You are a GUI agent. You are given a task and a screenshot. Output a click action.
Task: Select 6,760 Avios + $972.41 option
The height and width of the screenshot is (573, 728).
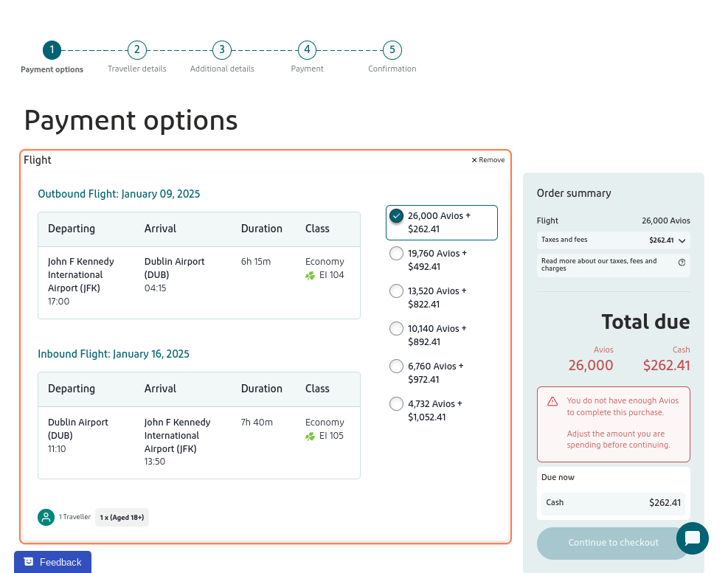(396, 367)
